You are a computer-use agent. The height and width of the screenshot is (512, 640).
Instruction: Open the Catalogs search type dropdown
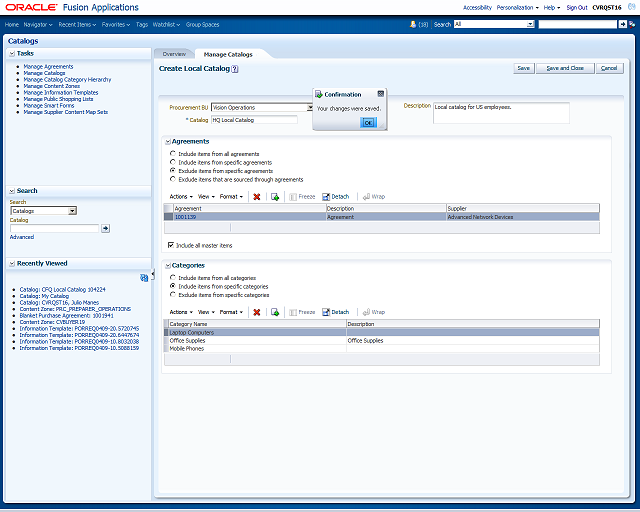72,211
